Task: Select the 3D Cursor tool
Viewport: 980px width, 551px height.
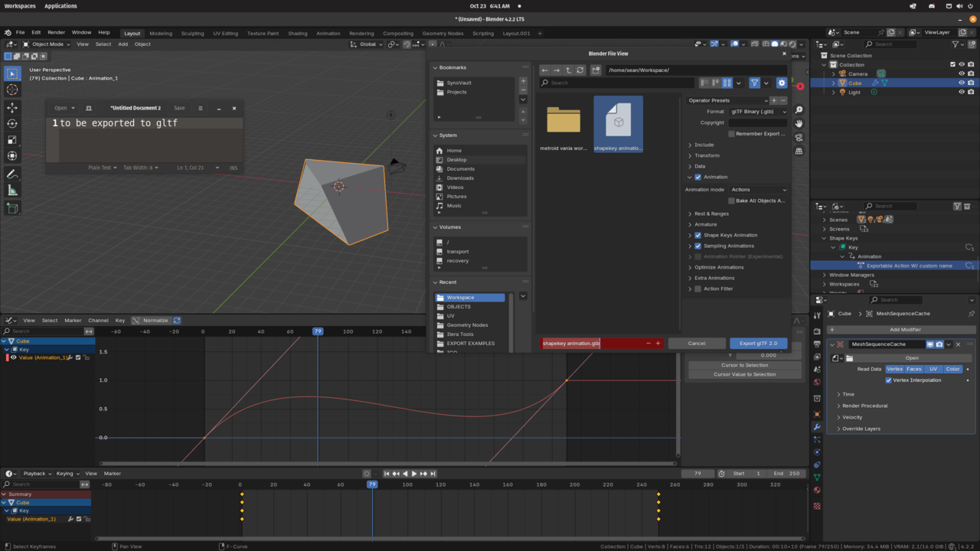Action: [x=12, y=90]
